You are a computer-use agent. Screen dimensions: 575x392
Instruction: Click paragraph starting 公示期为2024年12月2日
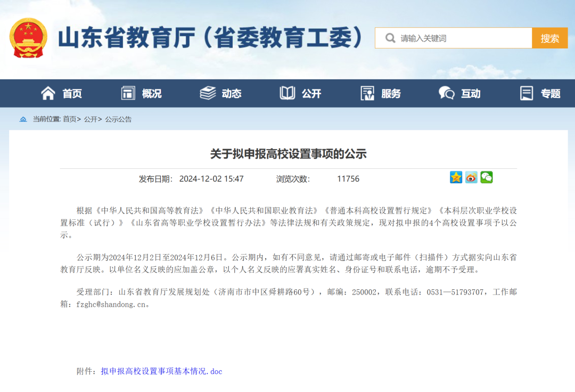[289, 263]
